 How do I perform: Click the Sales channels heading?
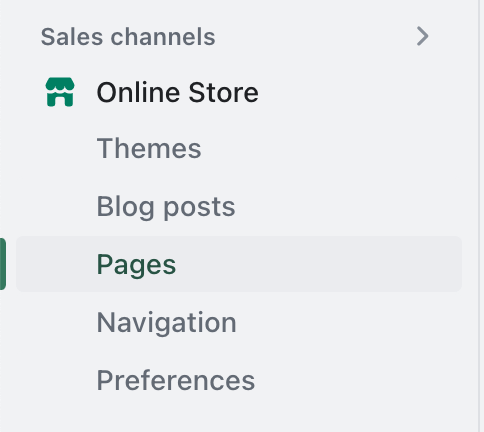[128, 37]
